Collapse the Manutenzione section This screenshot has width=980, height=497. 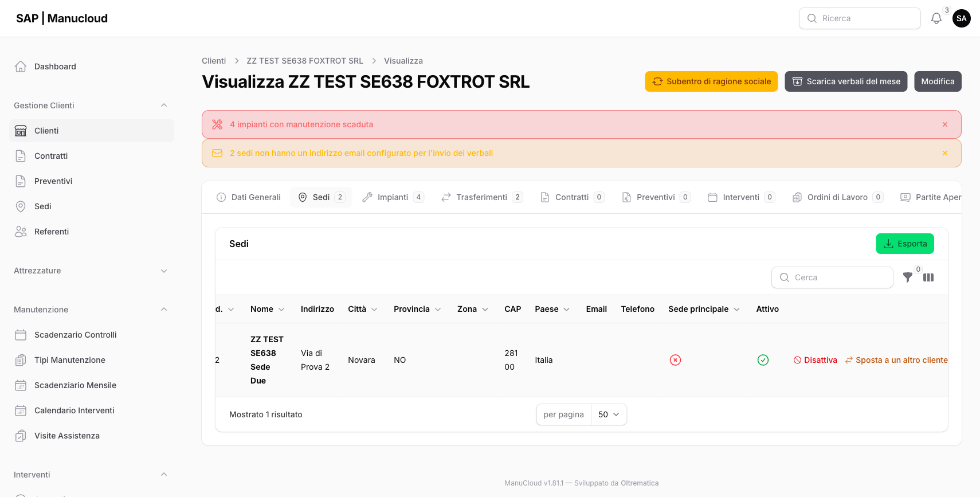(x=164, y=310)
